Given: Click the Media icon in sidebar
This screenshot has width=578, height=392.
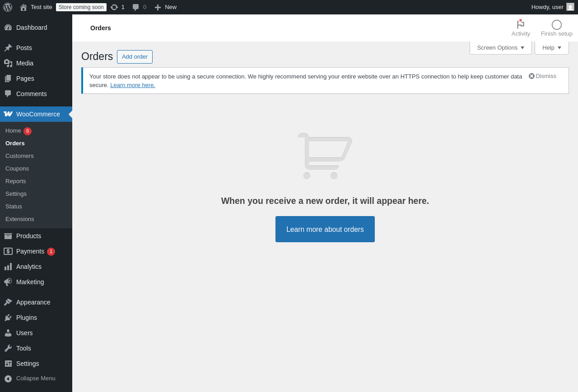Looking at the screenshot, I should pos(8,63).
